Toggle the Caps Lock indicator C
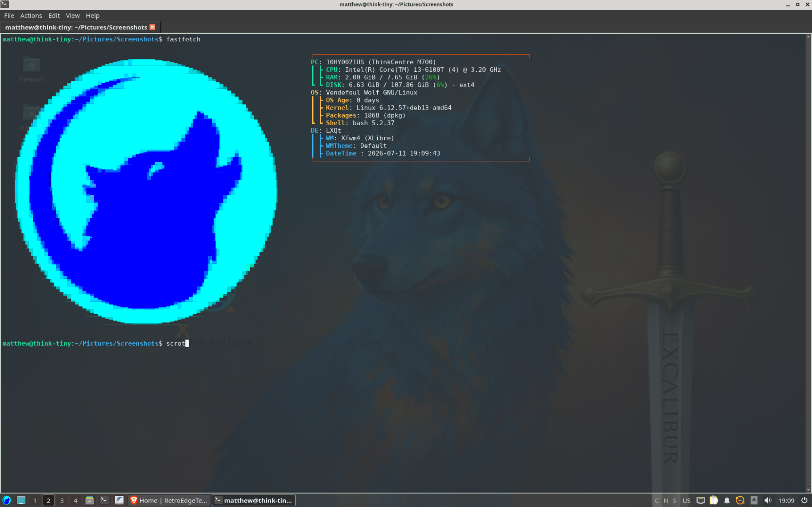 pyautogui.click(x=657, y=500)
